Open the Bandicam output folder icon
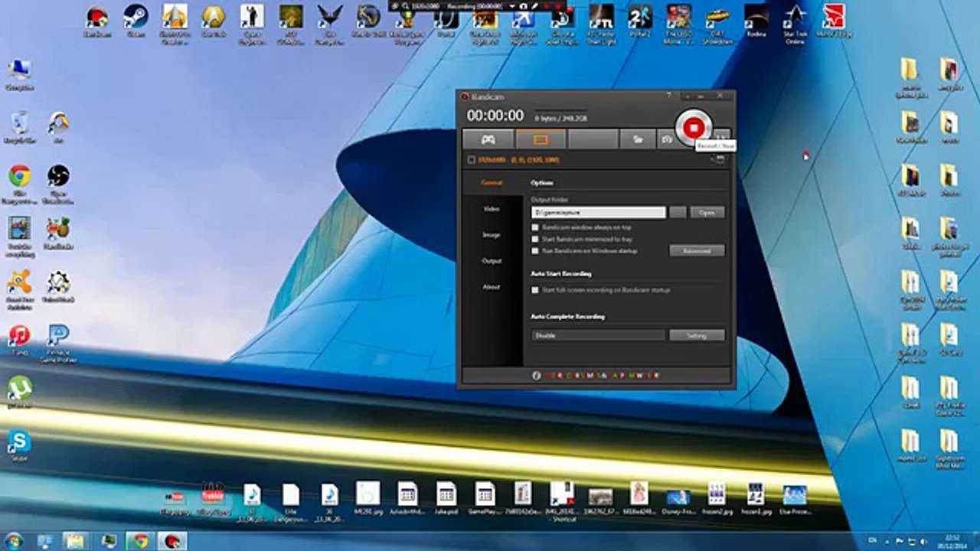This screenshot has width=980, height=551. click(638, 139)
